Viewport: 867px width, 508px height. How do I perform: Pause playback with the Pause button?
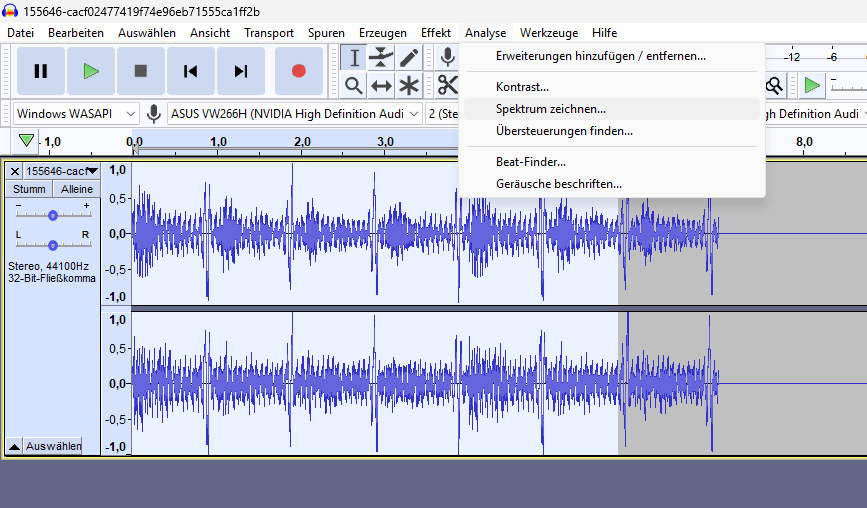[x=41, y=71]
